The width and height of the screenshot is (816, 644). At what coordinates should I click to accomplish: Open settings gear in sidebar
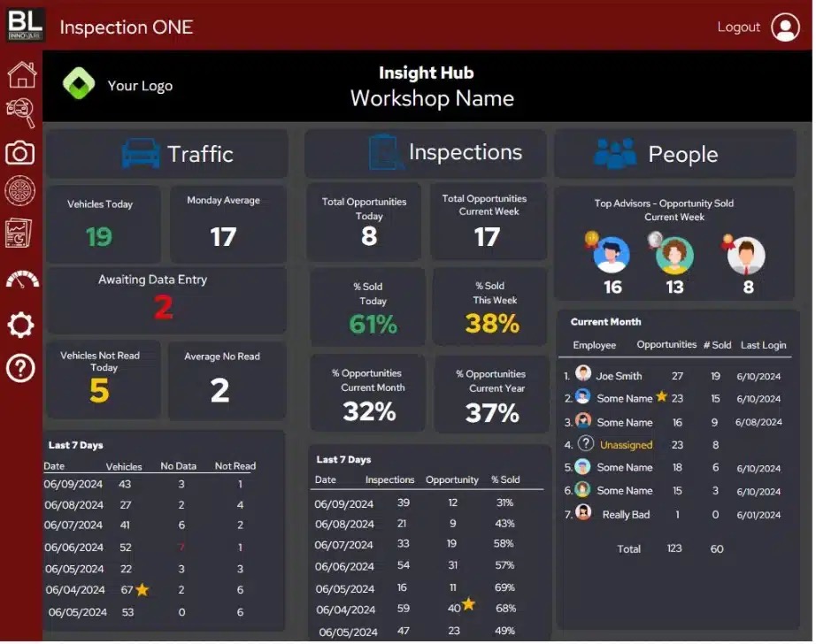(20, 325)
